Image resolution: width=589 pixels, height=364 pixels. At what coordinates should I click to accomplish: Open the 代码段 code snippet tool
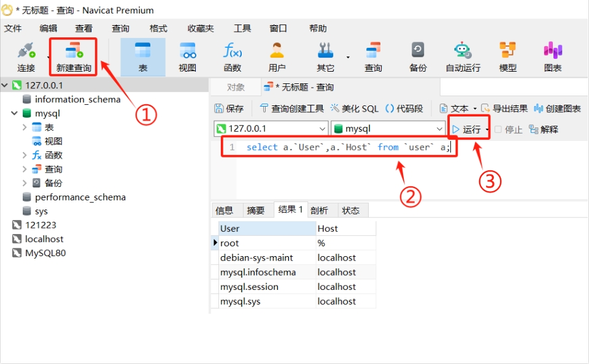pyautogui.click(x=404, y=108)
